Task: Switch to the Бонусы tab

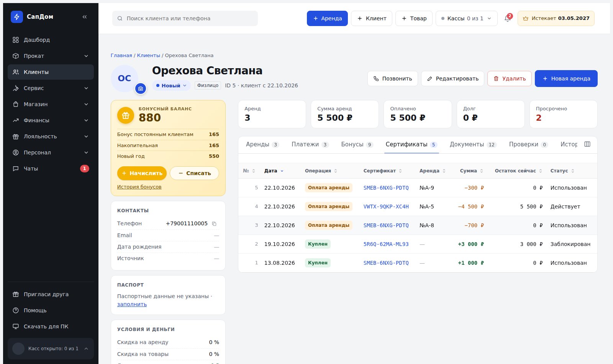Action: [357, 144]
